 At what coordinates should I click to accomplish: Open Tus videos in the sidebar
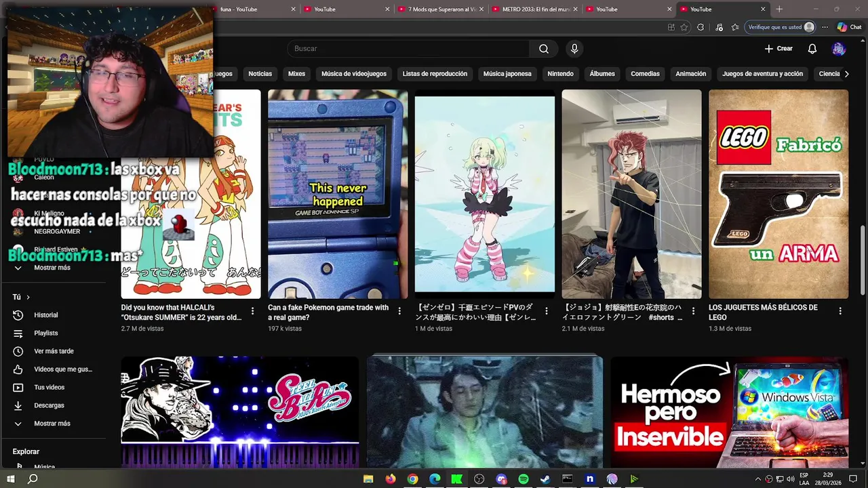click(x=50, y=388)
